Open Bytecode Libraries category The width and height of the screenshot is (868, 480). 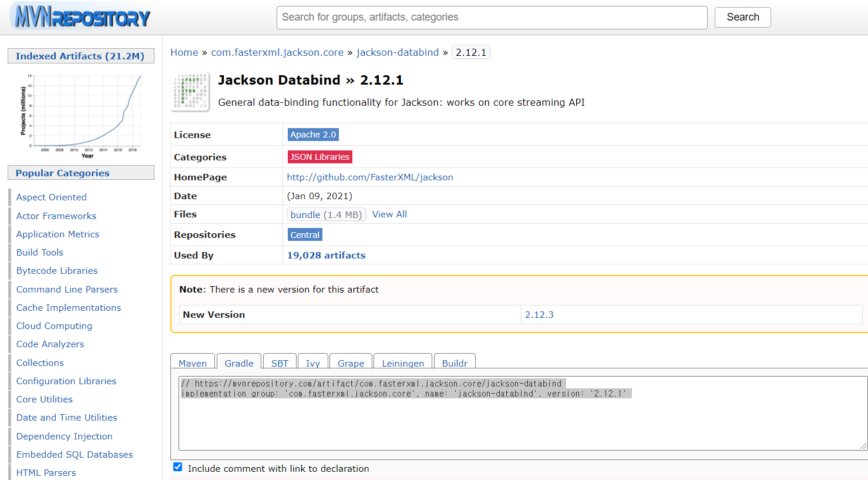(57, 270)
